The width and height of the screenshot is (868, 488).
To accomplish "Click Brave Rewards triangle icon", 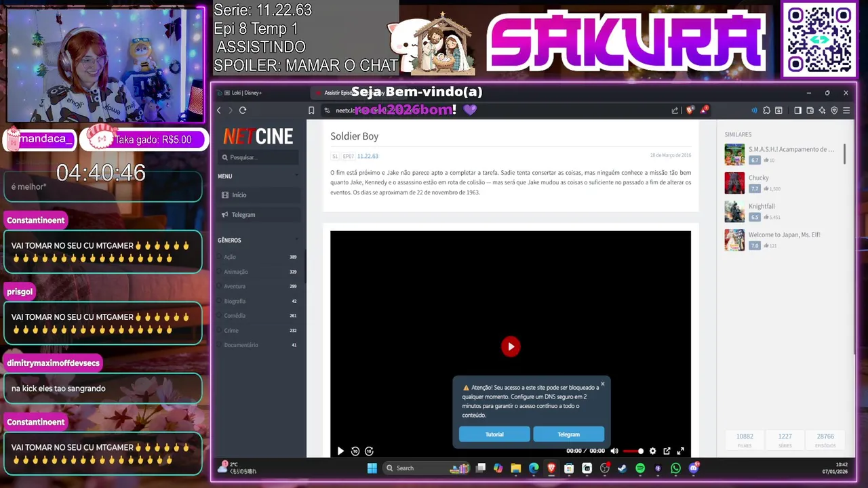I will (x=704, y=110).
